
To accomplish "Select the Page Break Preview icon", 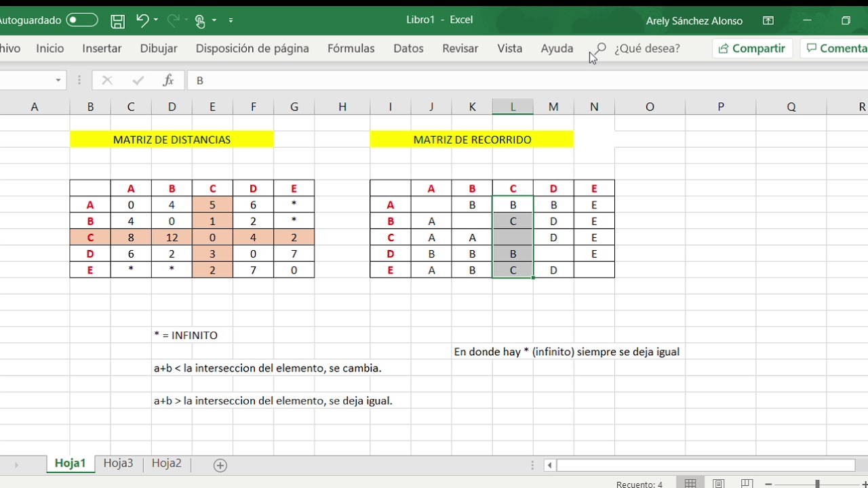I will tap(747, 483).
